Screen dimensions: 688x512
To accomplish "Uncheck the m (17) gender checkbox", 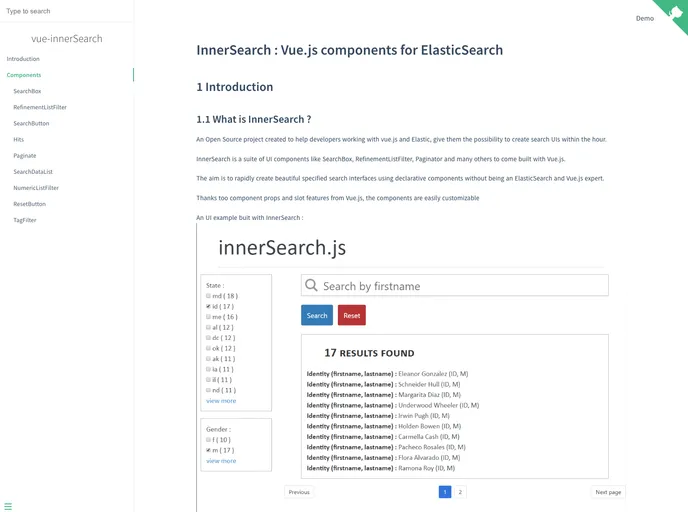I will pyautogui.click(x=208, y=450).
